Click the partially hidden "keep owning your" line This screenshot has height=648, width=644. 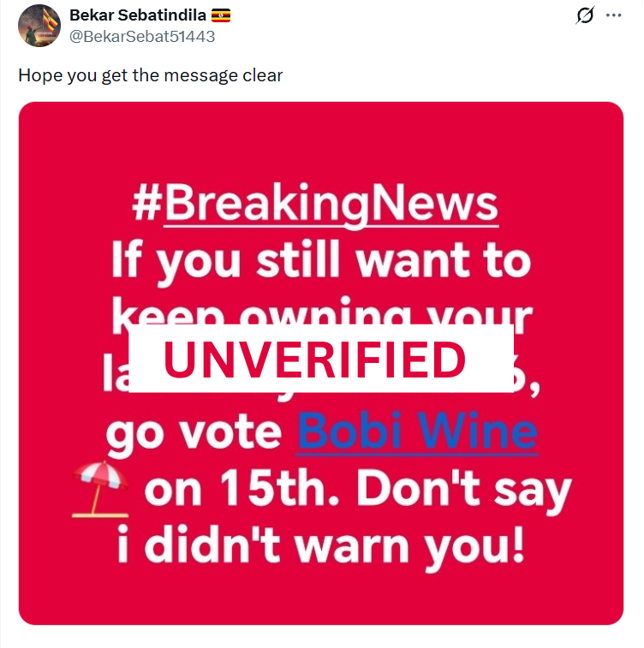tap(322, 313)
